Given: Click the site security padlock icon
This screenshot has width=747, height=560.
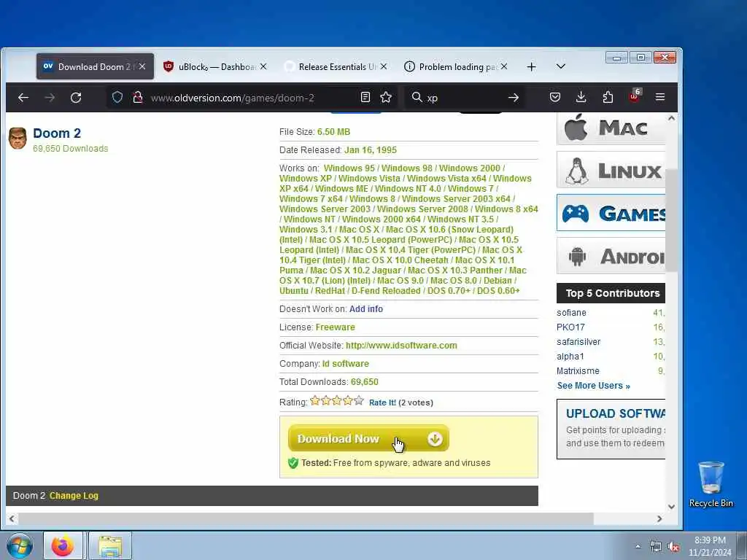Looking at the screenshot, I should [138, 98].
